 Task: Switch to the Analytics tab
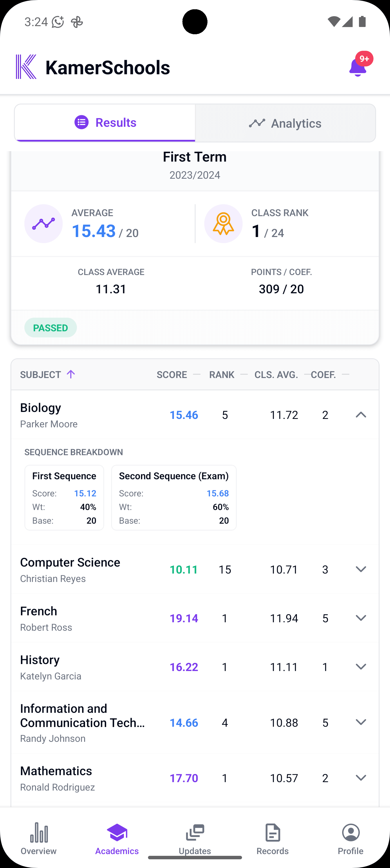point(285,123)
